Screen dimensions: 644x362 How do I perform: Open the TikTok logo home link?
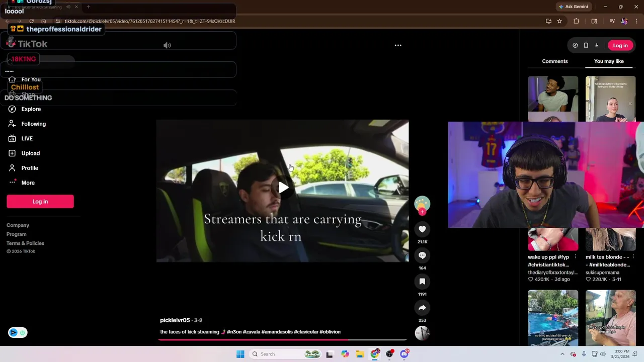27,44
